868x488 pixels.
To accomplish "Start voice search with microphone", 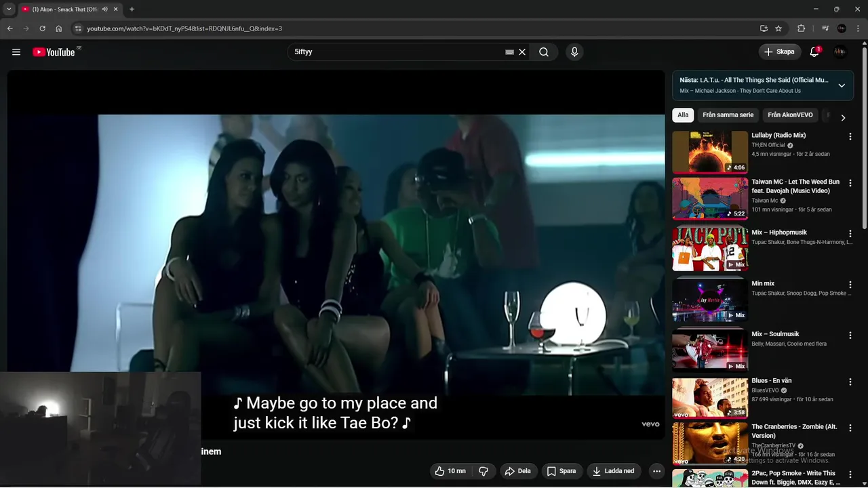I will [x=574, y=52].
